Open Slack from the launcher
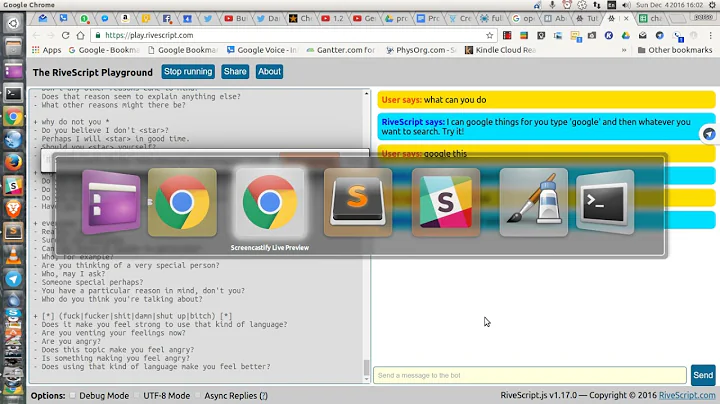The image size is (720, 404). pyautogui.click(x=13, y=186)
